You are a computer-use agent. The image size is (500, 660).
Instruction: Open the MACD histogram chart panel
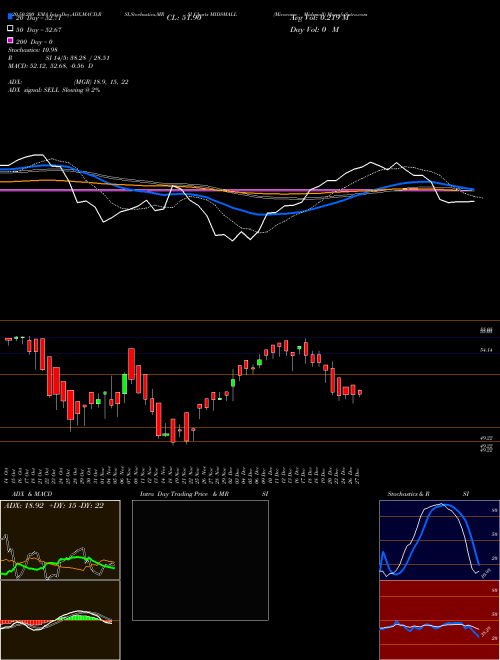(x=60, y=620)
